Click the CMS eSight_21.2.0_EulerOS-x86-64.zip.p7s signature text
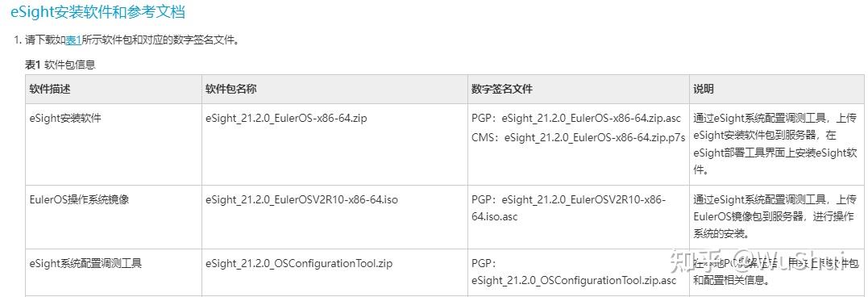This screenshot has height=297, width=868. click(x=579, y=136)
